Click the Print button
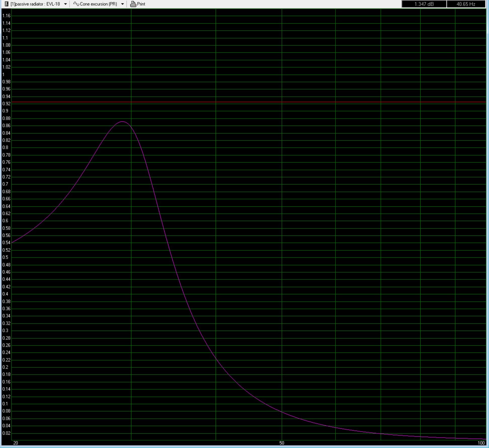 [x=138, y=4]
